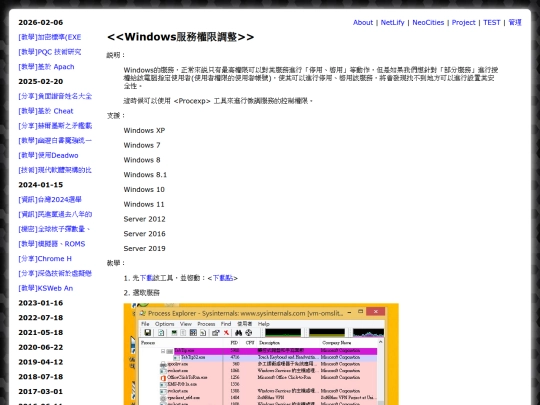The image size is (540, 405).
Task: Open the [教學]基於 Apach article
Action: (46, 67)
